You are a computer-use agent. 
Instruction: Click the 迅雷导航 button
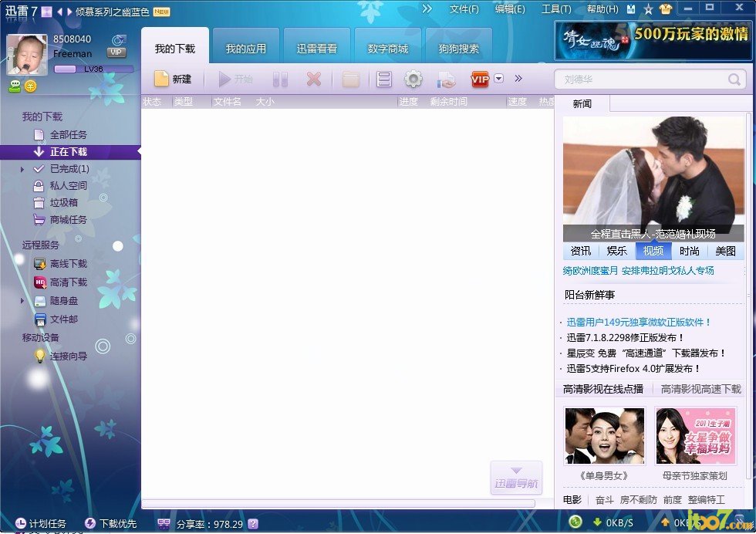click(516, 478)
